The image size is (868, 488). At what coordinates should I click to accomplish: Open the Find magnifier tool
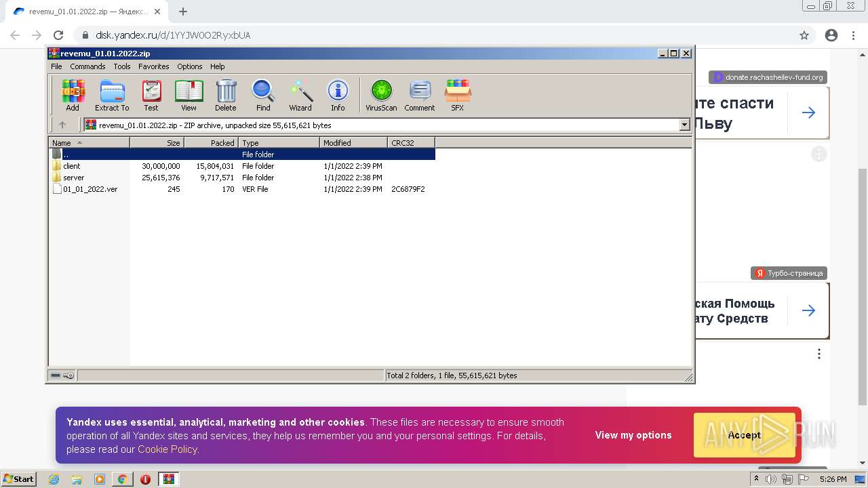pyautogui.click(x=263, y=95)
